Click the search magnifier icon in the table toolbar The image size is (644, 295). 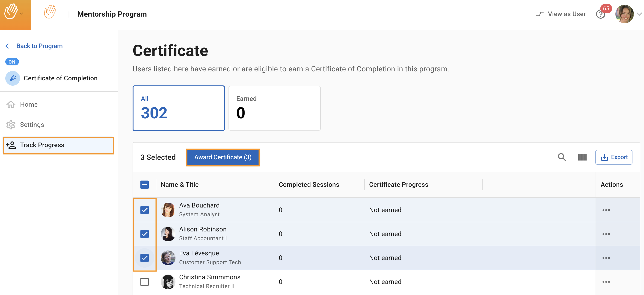[562, 157]
